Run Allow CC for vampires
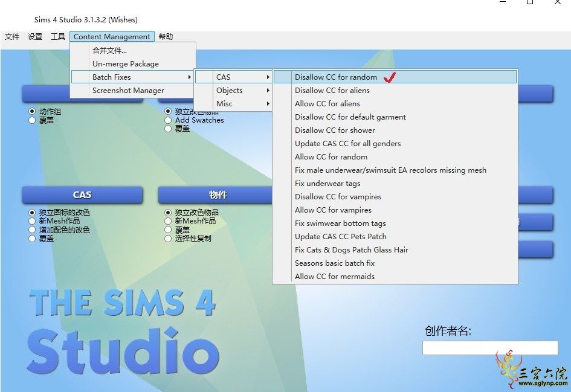 [x=395, y=210]
